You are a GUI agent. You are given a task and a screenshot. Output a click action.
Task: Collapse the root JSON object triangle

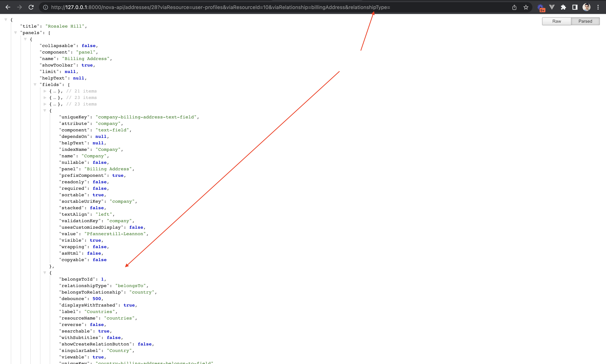6,20
